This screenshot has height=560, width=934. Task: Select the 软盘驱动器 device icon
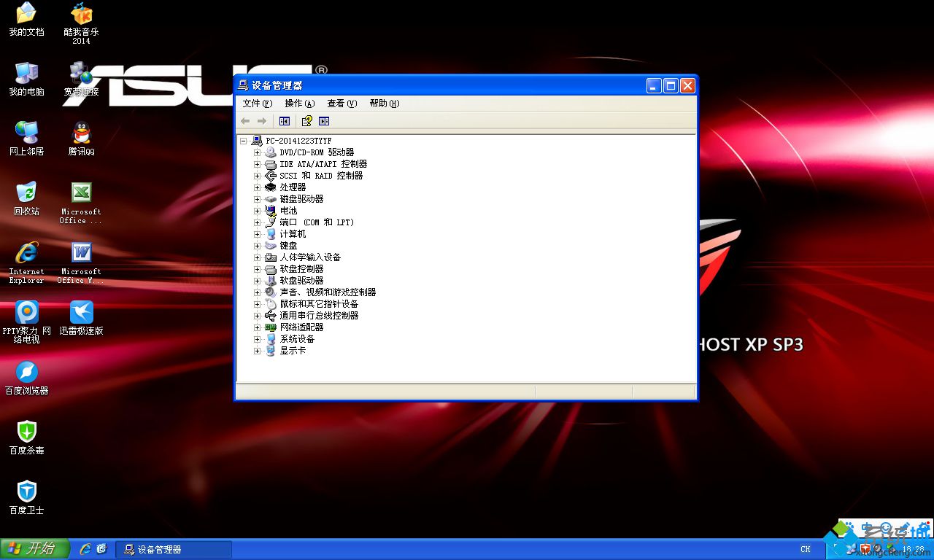click(271, 281)
